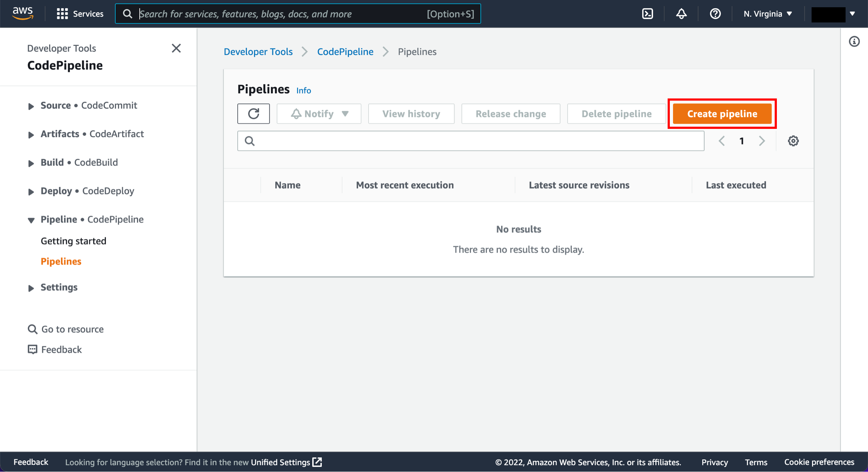
Task: Open the account menu dropdown
Action: point(833,14)
